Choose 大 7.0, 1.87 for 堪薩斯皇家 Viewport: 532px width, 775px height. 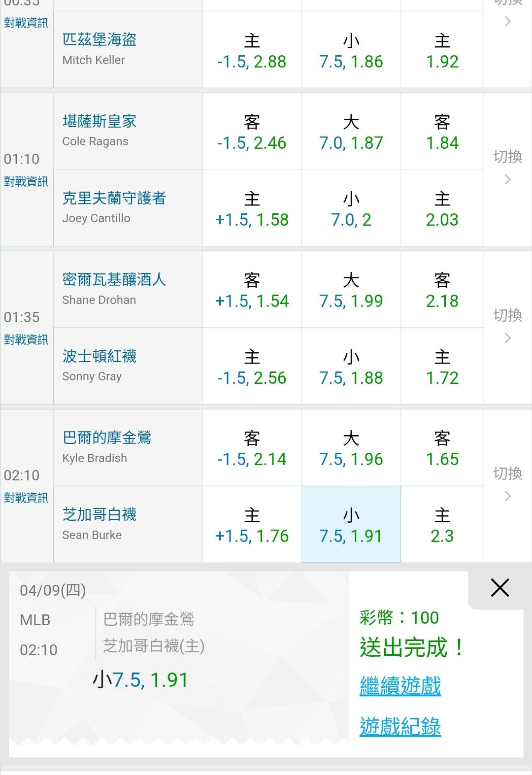pos(351,132)
